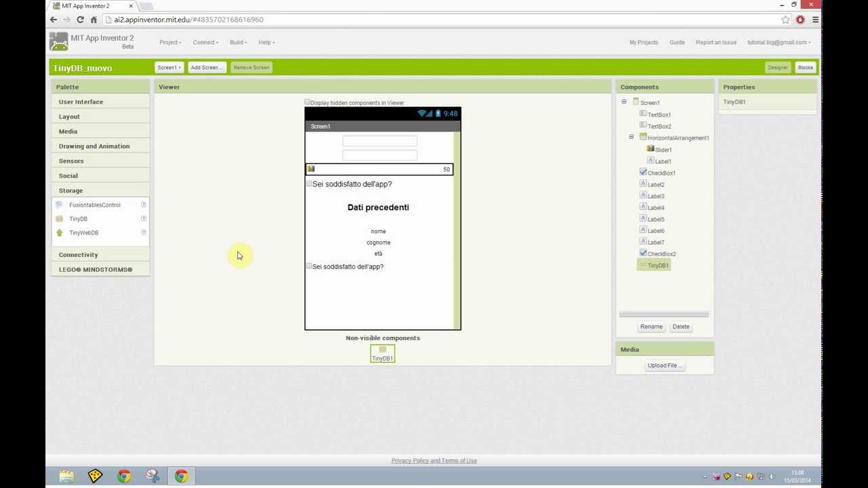Select CheckBox1 in Components tree
The image size is (868, 488).
click(661, 173)
